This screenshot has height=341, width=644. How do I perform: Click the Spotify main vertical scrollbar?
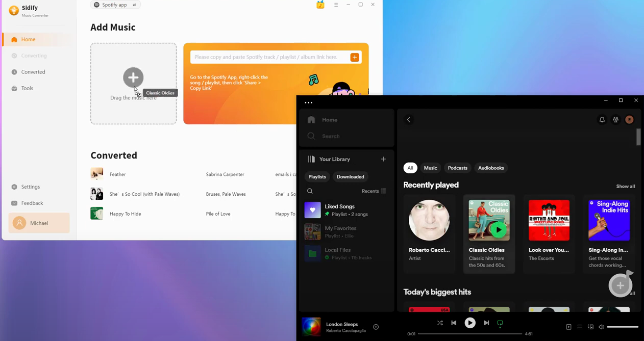click(638, 137)
